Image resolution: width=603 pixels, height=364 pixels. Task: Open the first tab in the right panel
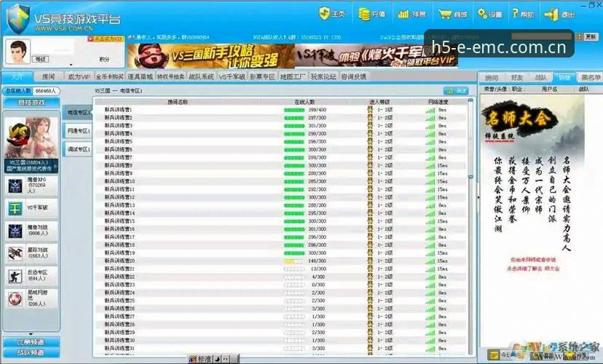[x=492, y=78]
